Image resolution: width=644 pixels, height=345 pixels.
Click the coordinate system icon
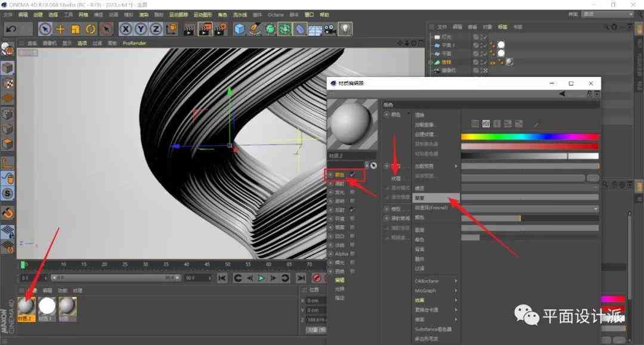[x=172, y=29]
